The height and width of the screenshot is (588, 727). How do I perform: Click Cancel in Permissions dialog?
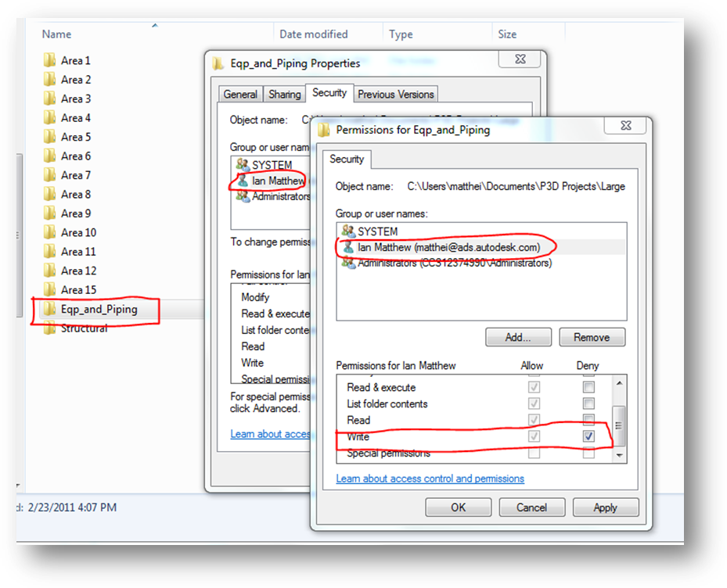[532, 507]
